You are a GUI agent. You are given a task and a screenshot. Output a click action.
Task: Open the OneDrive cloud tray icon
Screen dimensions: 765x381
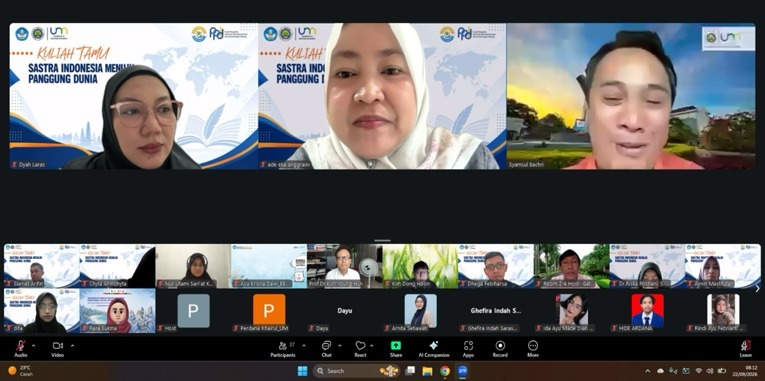click(661, 371)
